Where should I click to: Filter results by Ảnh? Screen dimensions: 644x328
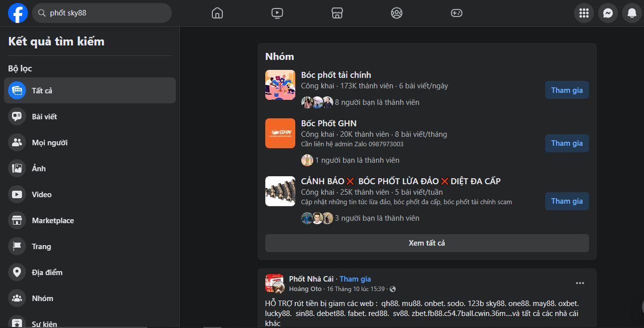(38, 168)
